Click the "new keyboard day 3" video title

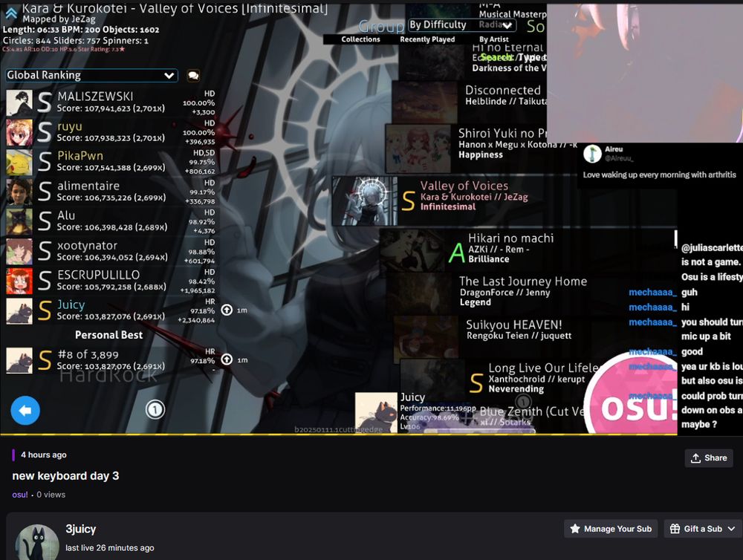pyautogui.click(x=65, y=476)
